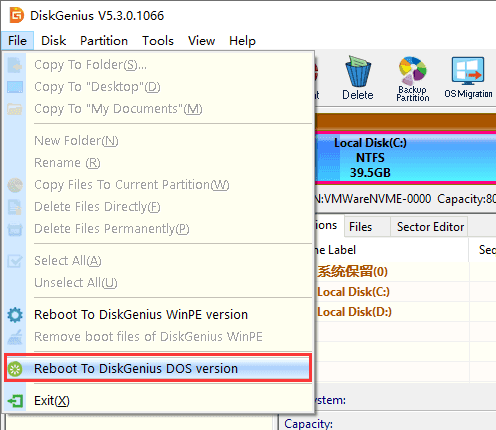Select the Local Disk(C:) NTFS partition bar
Screen dimensions: 496x430
click(406, 158)
